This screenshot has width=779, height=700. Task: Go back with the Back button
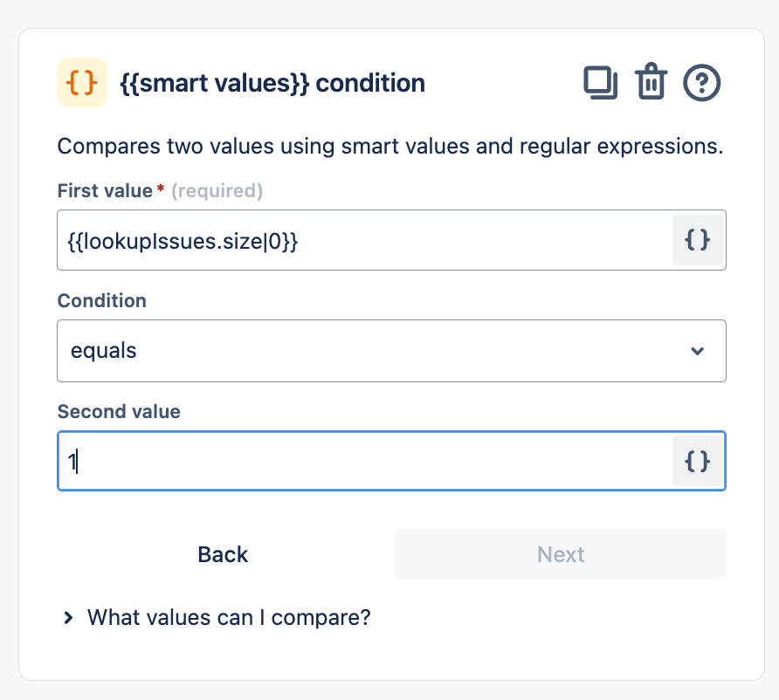(x=223, y=554)
